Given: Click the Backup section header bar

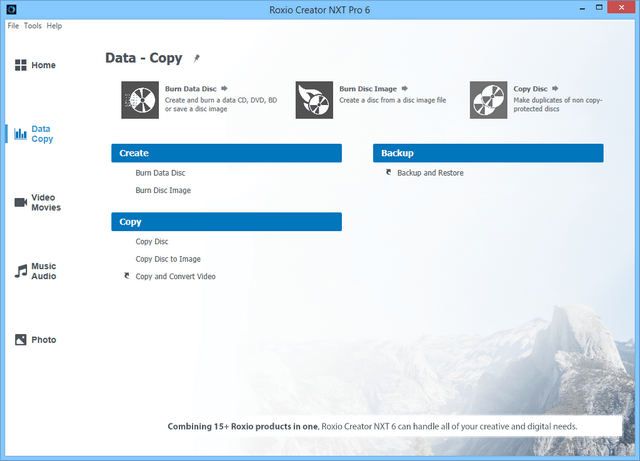Looking at the screenshot, I should click(488, 153).
